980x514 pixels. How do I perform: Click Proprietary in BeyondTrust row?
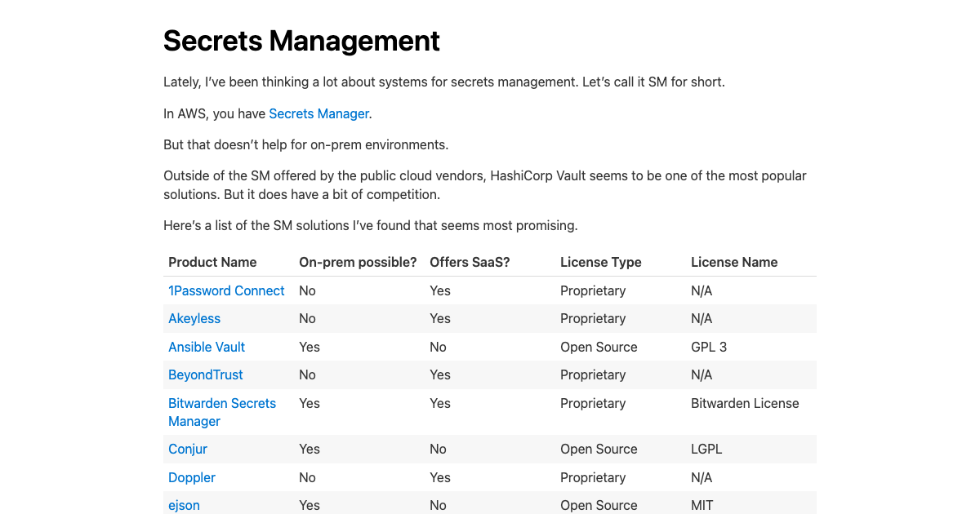[593, 374]
